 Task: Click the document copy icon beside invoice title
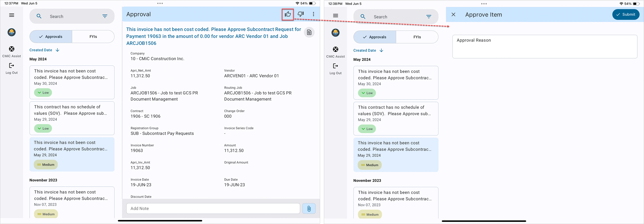click(x=309, y=32)
